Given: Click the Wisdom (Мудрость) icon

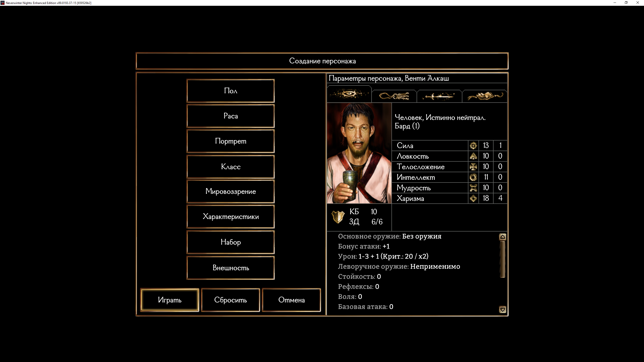Looking at the screenshot, I should [473, 188].
